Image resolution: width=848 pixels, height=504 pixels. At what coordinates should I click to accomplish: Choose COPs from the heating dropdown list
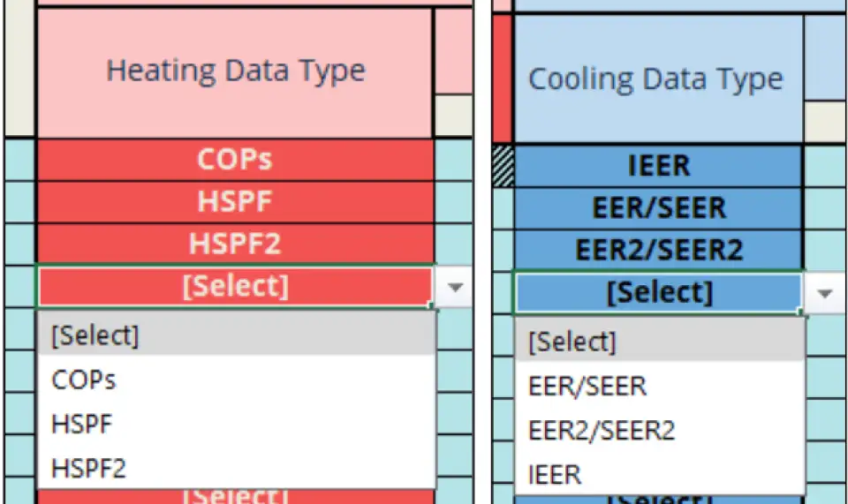pos(84,380)
